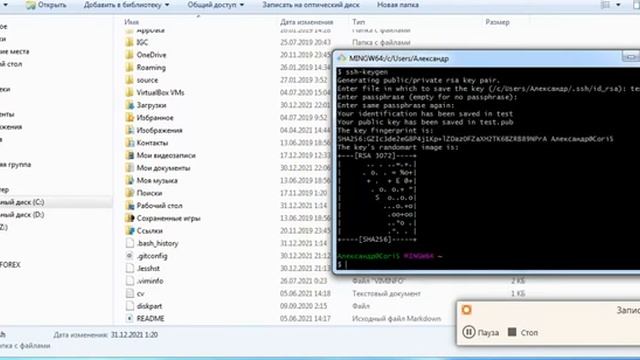Screen dimensions: 640x360
Task: Click the MINGW64 terminal title bar icon
Action: [x=342, y=58]
